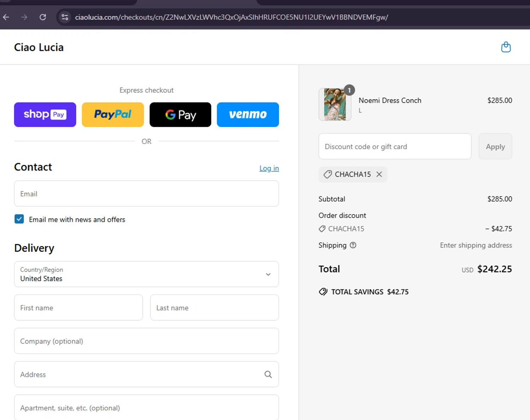Viewport: 530px width, 420px height.
Task: Click the Ciao Lucia store name
Action: (x=39, y=47)
